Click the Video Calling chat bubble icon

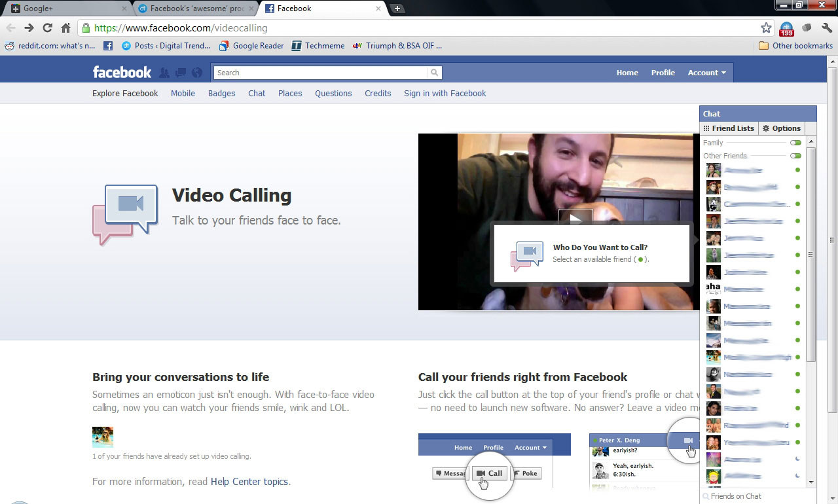[125, 214]
